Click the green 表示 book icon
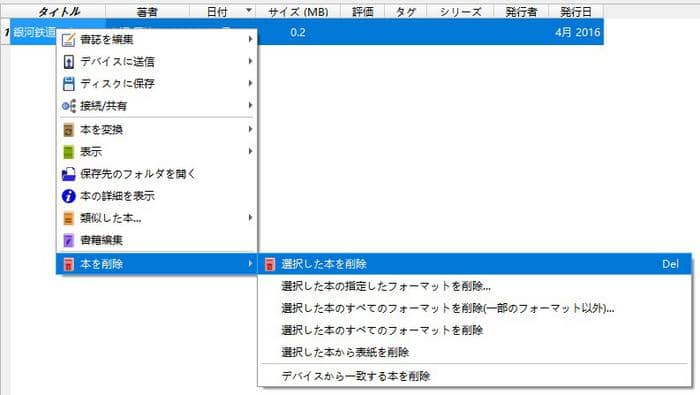Image resolution: width=700 pixels, height=395 pixels. click(68, 152)
